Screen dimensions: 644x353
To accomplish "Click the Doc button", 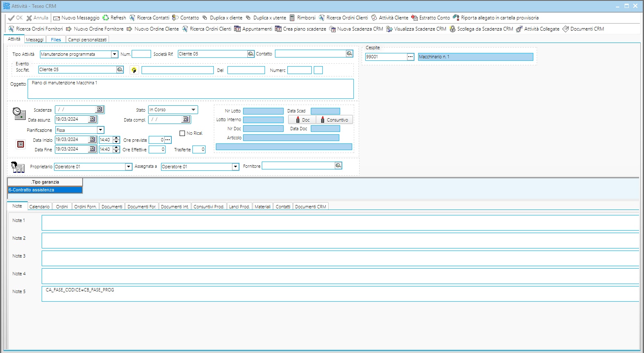I will [x=302, y=120].
